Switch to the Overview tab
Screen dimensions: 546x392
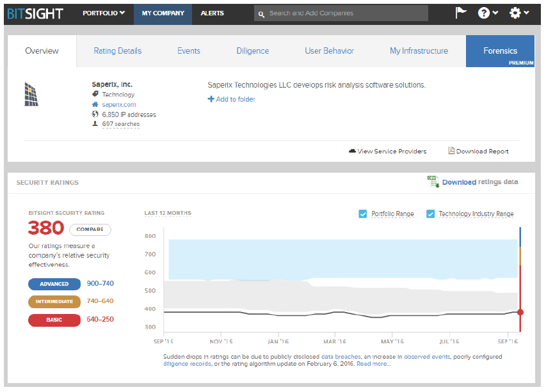click(x=42, y=51)
